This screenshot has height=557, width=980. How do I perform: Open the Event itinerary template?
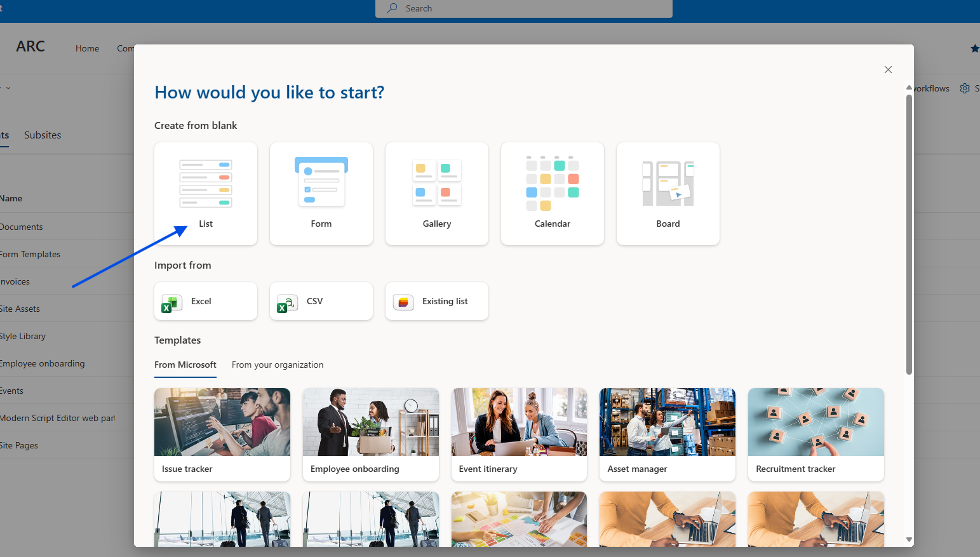(519, 434)
